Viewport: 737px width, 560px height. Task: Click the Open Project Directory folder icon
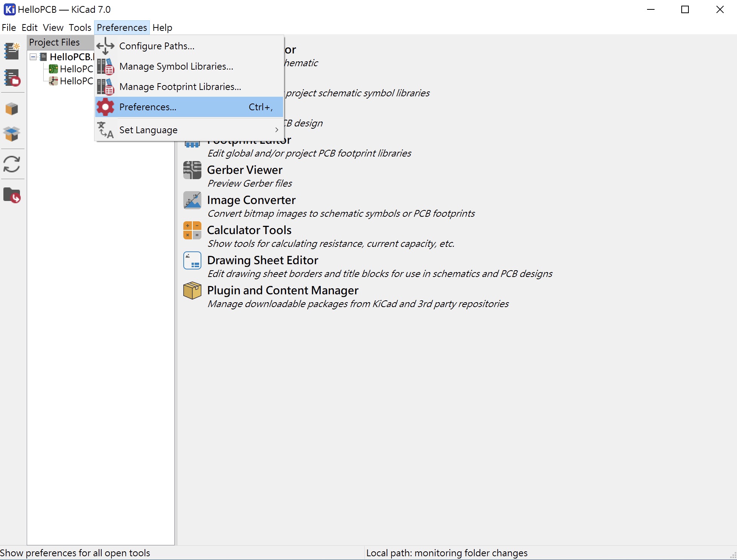click(x=12, y=195)
